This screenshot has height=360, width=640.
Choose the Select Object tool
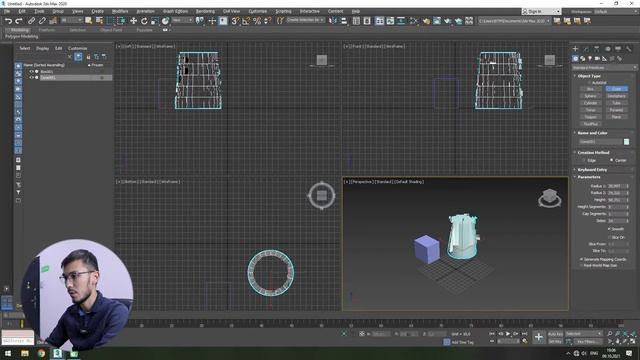coord(89,21)
